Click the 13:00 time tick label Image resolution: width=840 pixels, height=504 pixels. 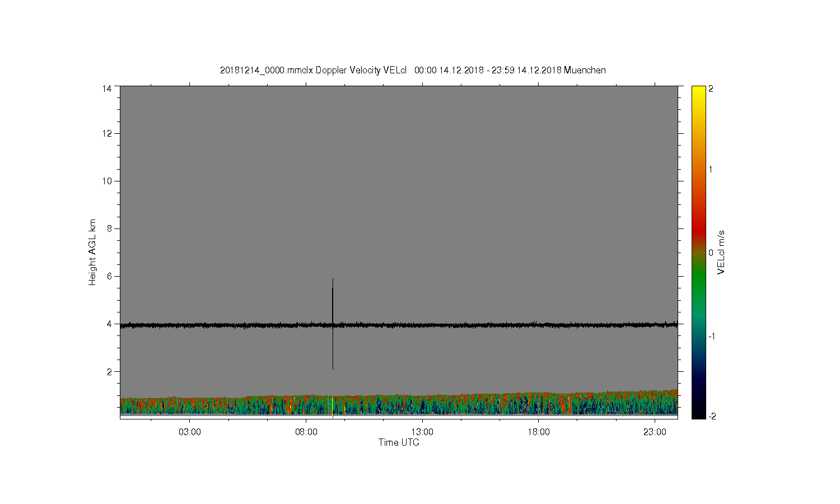click(422, 432)
